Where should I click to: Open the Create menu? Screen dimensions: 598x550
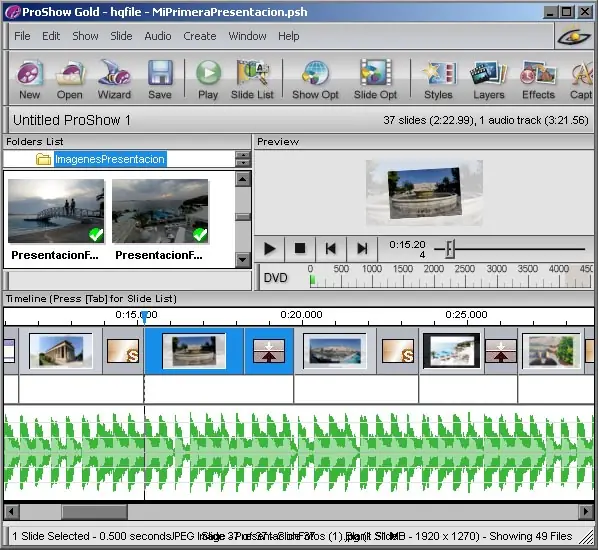pyautogui.click(x=199, y=36)
